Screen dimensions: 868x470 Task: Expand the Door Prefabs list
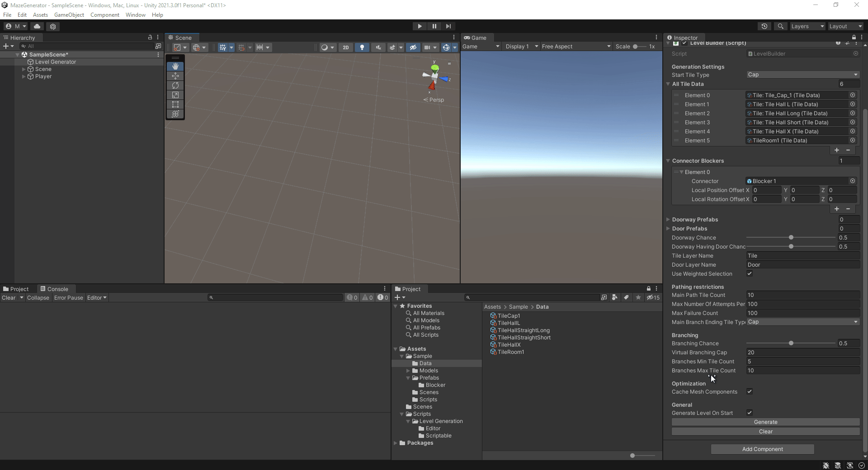(668, 229)
